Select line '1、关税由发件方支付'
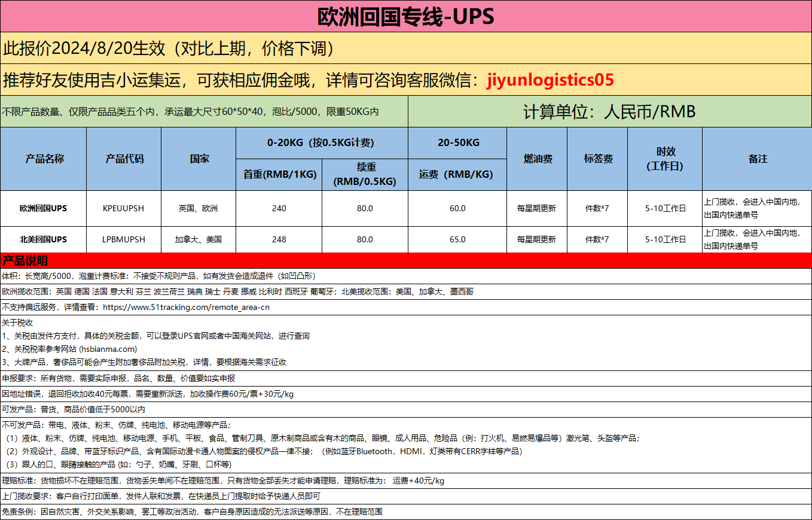812x520 pixels. click(156, 336)
